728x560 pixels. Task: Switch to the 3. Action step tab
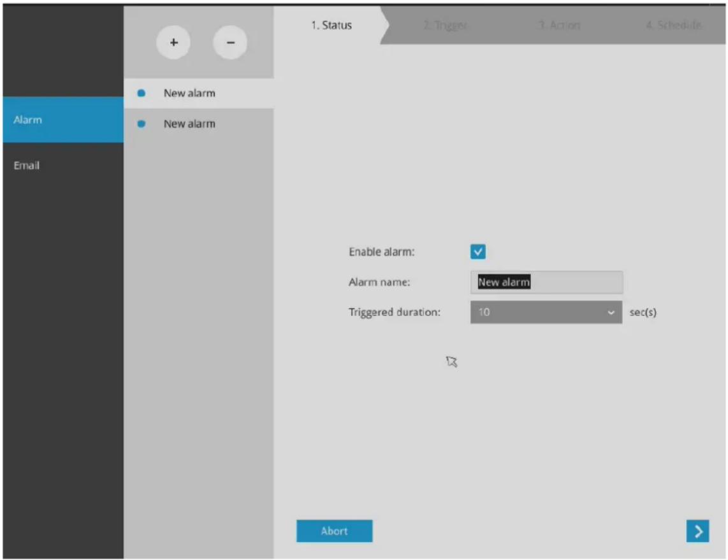(559, 25)
